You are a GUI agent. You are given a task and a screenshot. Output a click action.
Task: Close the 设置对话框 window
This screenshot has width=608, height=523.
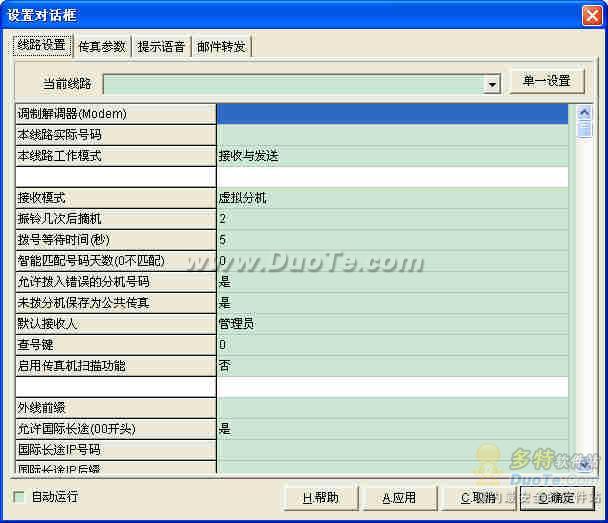(x=591, y=16)
